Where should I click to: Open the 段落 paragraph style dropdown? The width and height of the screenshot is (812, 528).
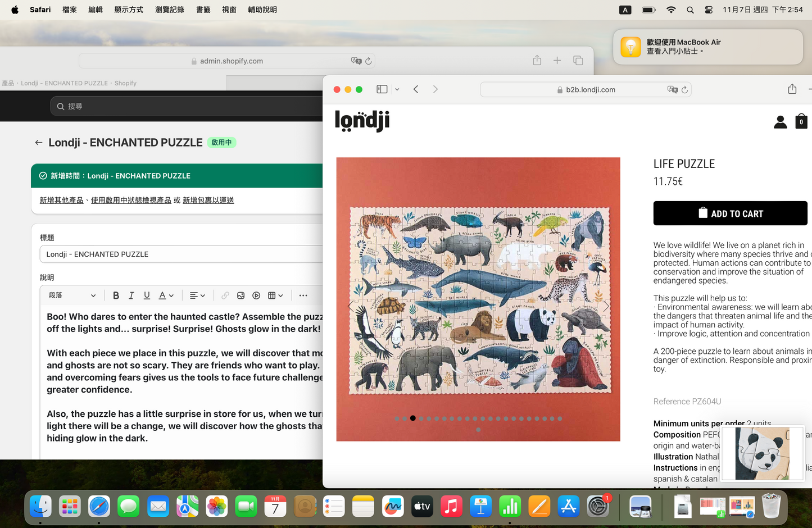[72, 295]
